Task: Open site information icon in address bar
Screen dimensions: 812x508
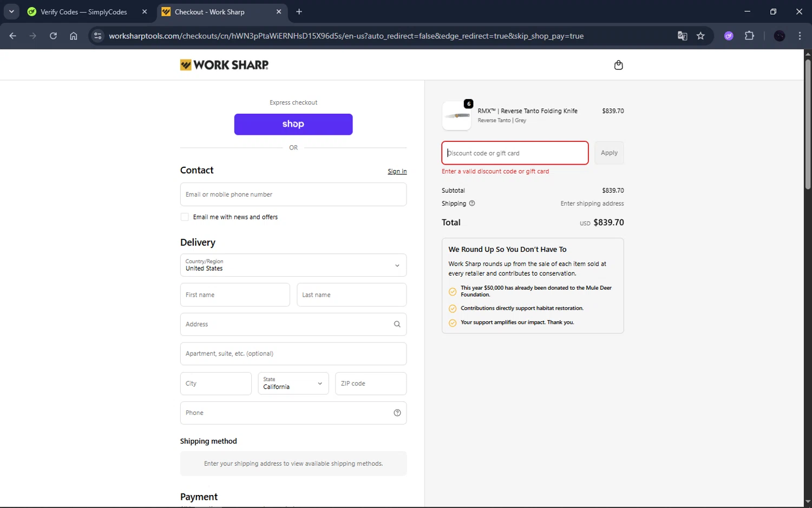Action: [97, 36]
